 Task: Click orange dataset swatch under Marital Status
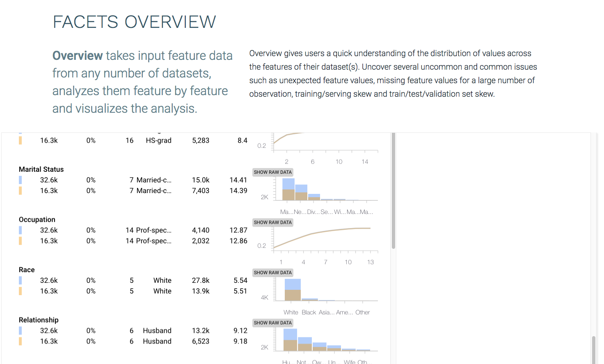tap(20, 191)
